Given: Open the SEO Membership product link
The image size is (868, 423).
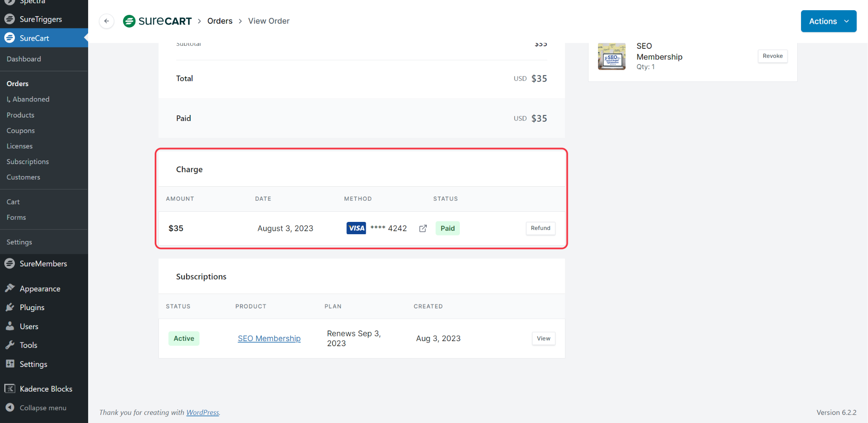Looking at the screenshot, I should click(x=269, y=339).
